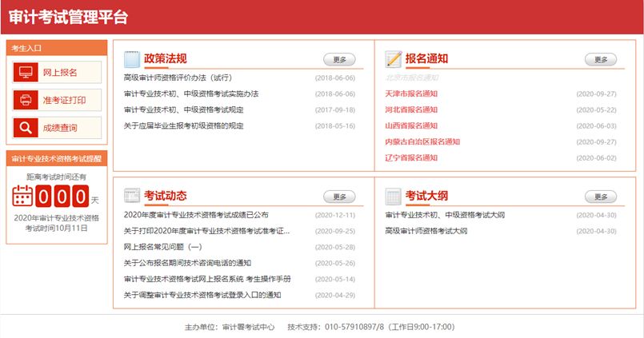
Task: Click the printer icon for 准考证打印
Action: point(26,100)
